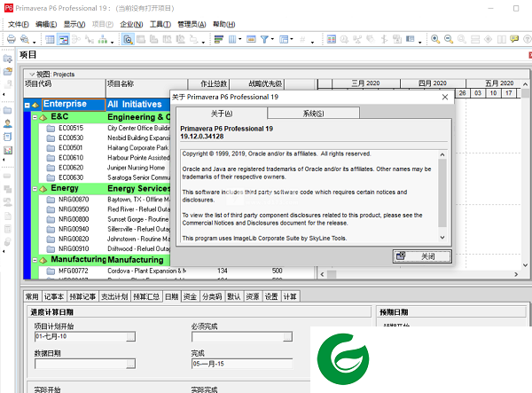Click the folder icon beside MFG00772
Image resolution: width=532 pixels, height=393 pixels.
click(x=51, y=271)
